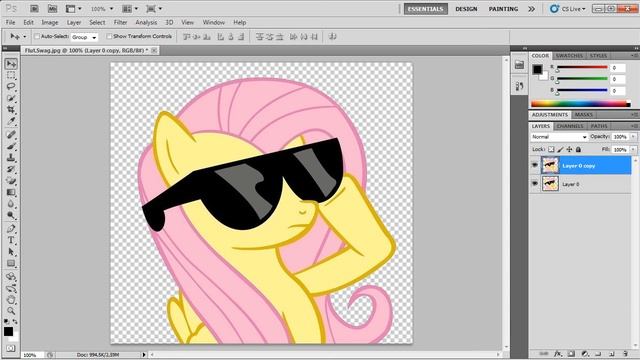640x360 pixels.
Task: Open the Auto-Select Group dropdown
Action: tap(84, 37)
